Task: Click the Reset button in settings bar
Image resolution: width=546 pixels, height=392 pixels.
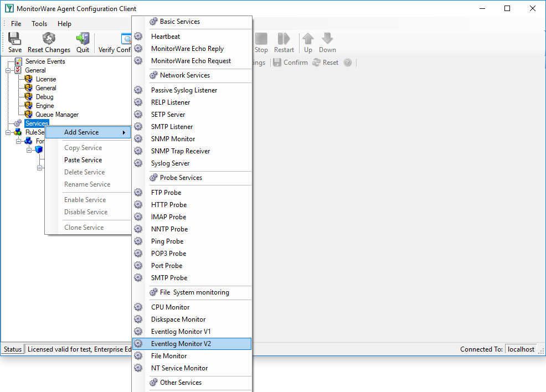Action: (325, 63)
